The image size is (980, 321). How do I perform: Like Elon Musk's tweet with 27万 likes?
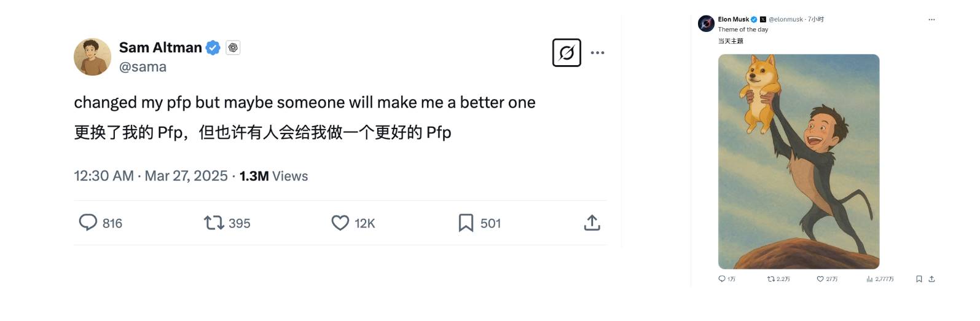(x=820, y=279)
